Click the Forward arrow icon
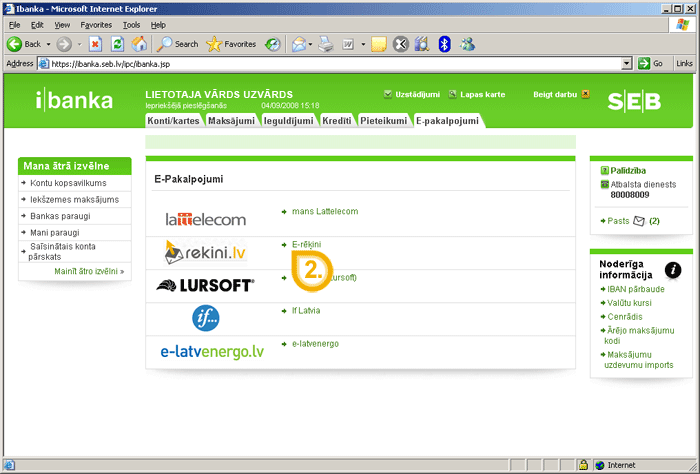Image resolution: width=700 pixels, height=474 pixels. [x=64, y=44]
